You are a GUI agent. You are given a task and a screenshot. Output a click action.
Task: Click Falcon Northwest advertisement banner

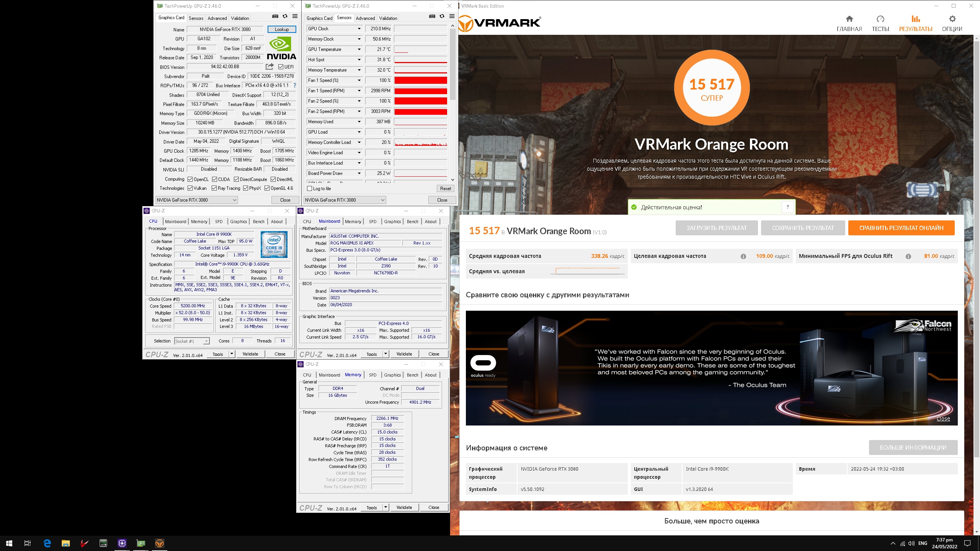tap(712, 368)
